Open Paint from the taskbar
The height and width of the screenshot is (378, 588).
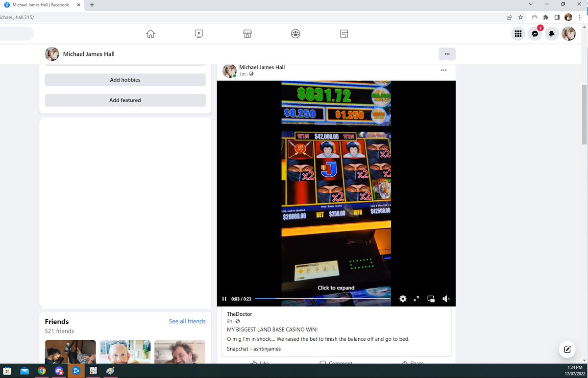tap(110, 371)
